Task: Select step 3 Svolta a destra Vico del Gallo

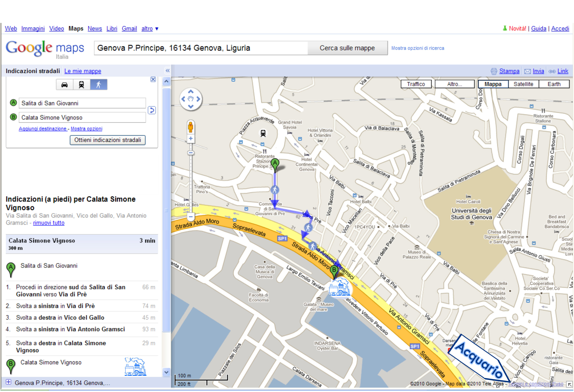Action: click(x=81, y=317)
